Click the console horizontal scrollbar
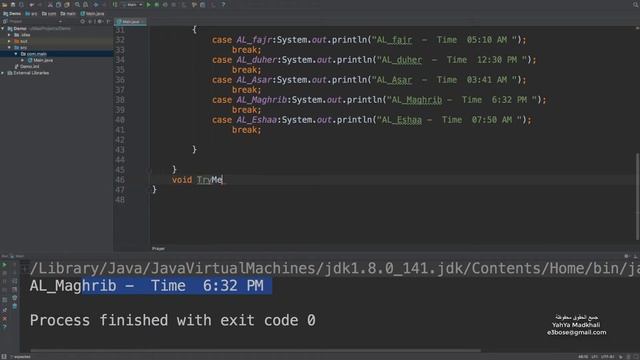 tap(255, 350)
